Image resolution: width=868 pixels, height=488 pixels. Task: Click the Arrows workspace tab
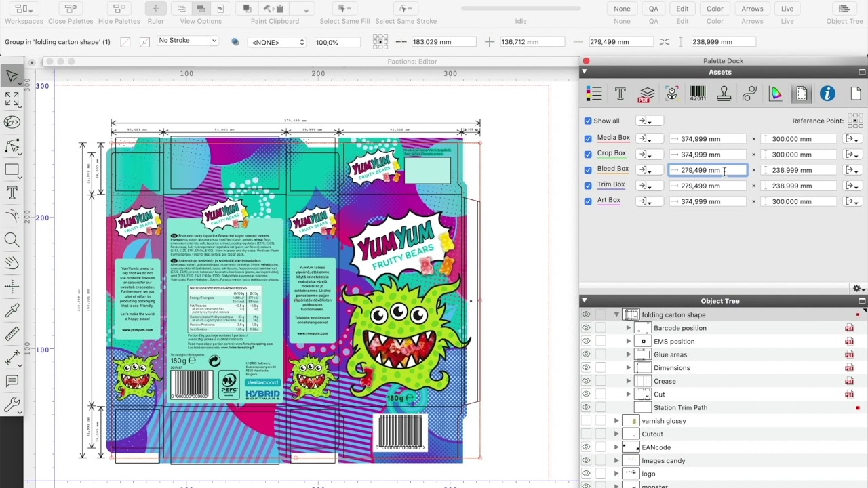[x=752, y=9]
